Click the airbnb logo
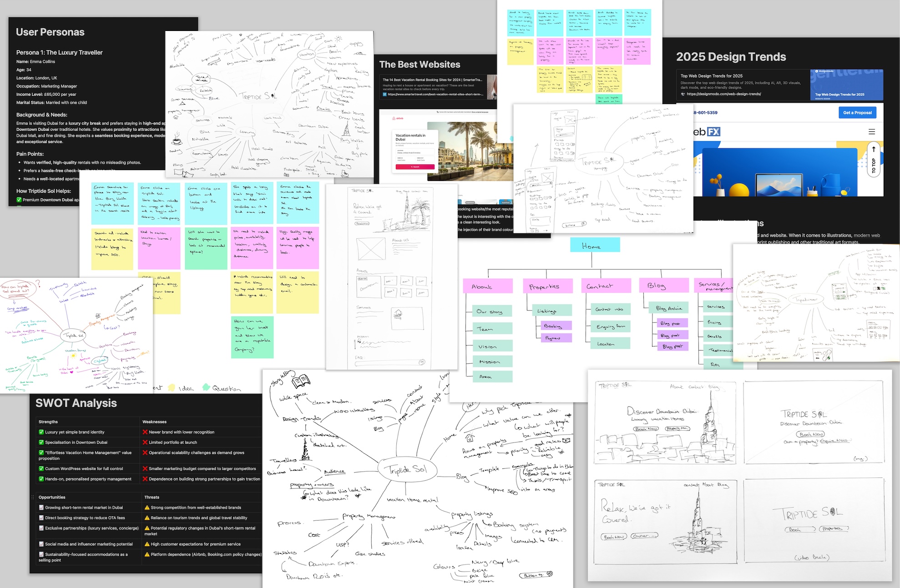Viewport: 900px width, 588px height. [x=398, y=118]
